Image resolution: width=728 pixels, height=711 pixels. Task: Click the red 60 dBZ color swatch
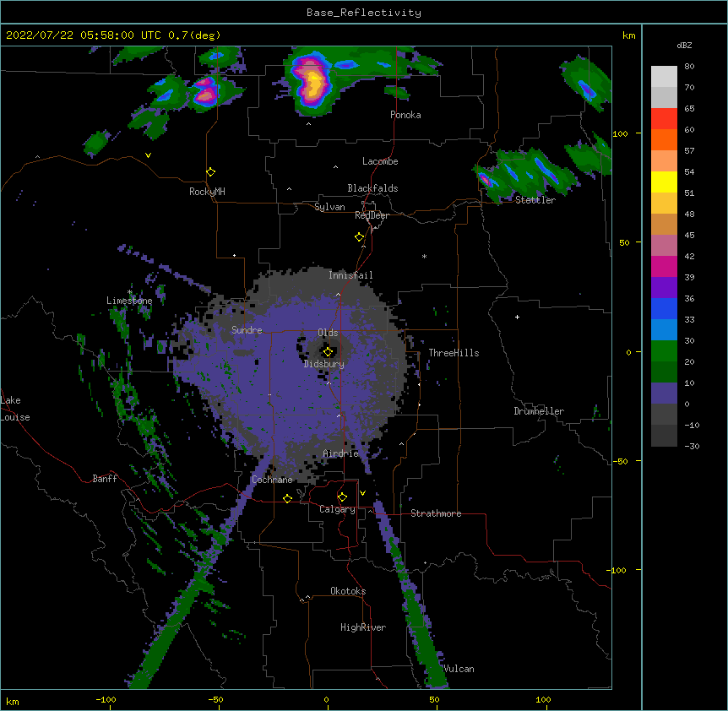664,119
